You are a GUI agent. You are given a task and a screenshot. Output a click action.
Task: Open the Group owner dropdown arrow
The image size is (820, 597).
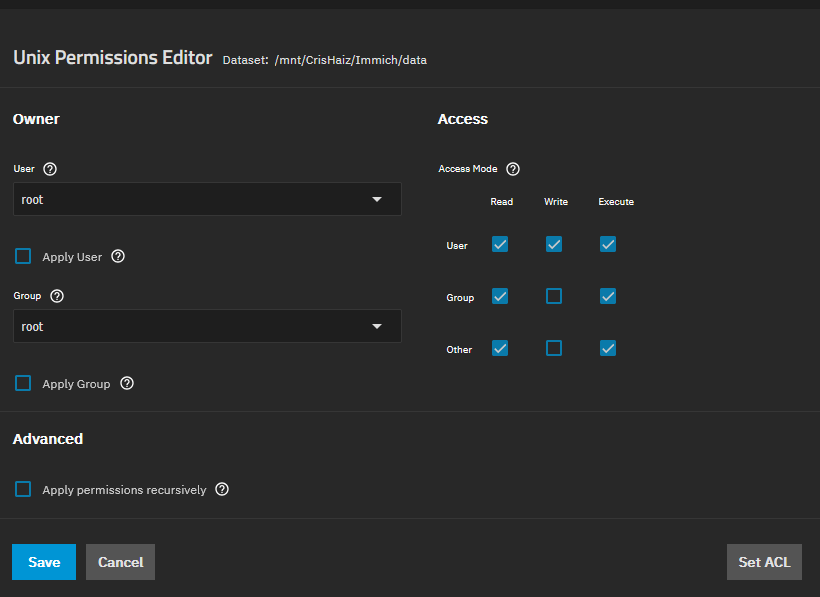377,327
